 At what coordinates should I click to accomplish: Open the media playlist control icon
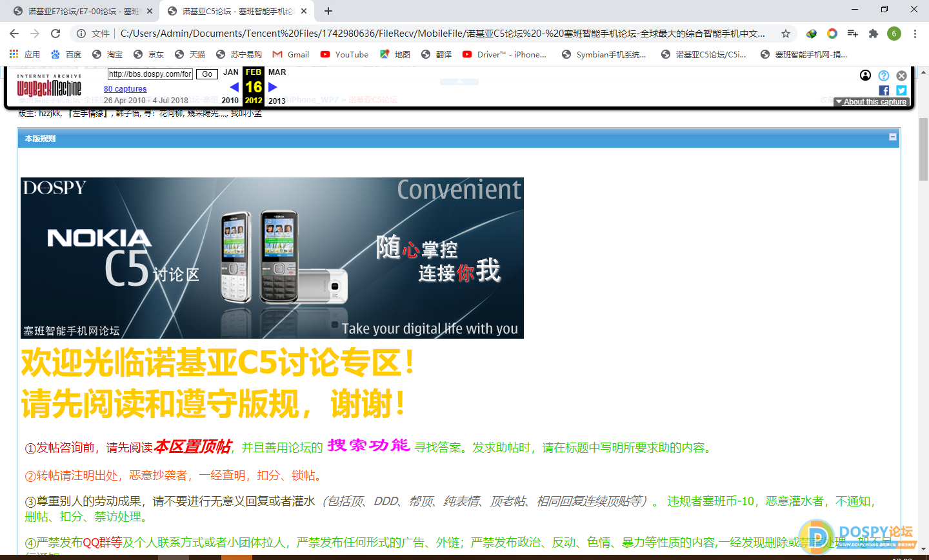(853, 34)
